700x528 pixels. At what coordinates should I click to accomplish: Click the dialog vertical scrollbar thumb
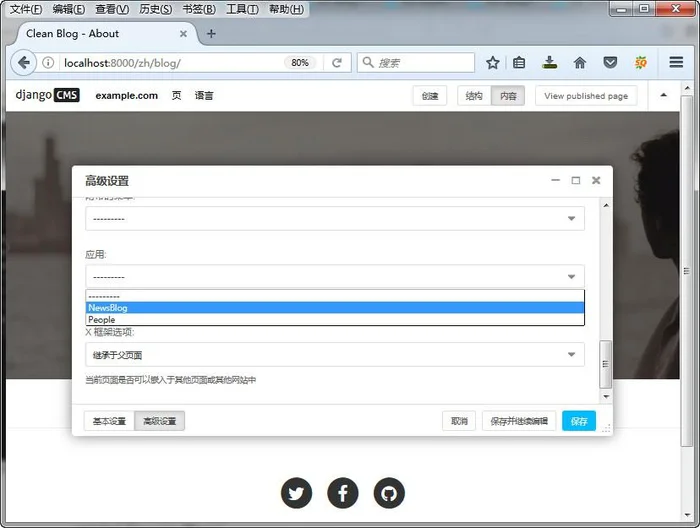tap(605, 364)
